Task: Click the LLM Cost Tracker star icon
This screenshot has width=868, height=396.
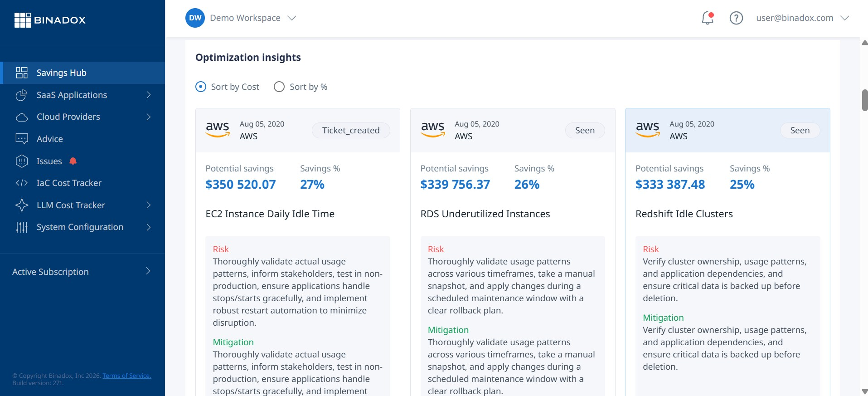Action: [x=22, y=205]
